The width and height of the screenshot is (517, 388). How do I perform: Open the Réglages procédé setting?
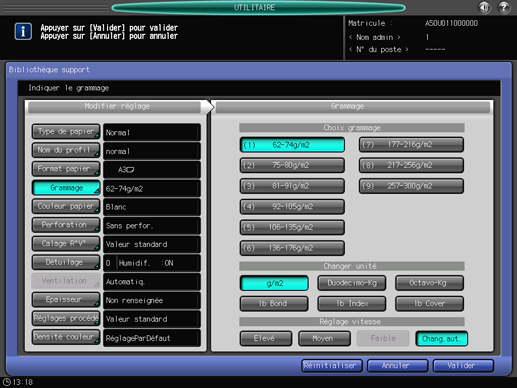tap(66, 318)
